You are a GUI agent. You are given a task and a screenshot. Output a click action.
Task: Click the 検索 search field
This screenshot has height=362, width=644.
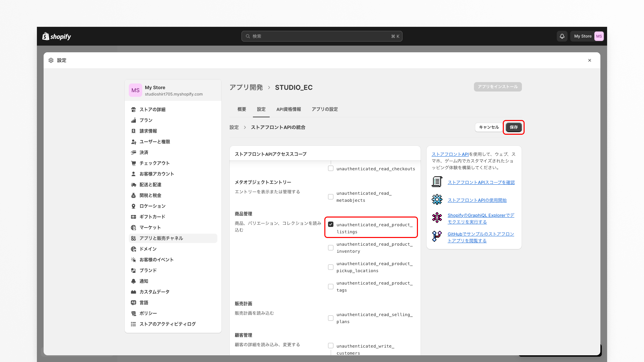pos(322,36)
